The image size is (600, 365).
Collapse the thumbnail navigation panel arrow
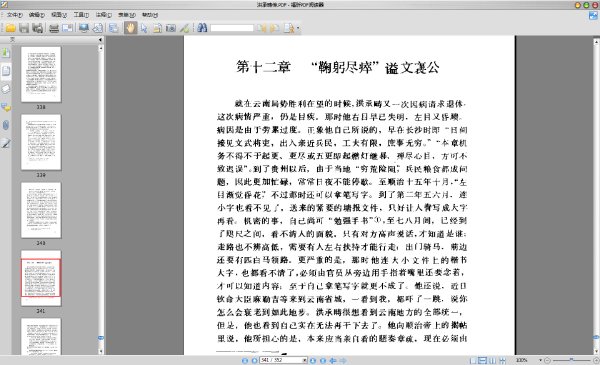(x=100, y=39)
